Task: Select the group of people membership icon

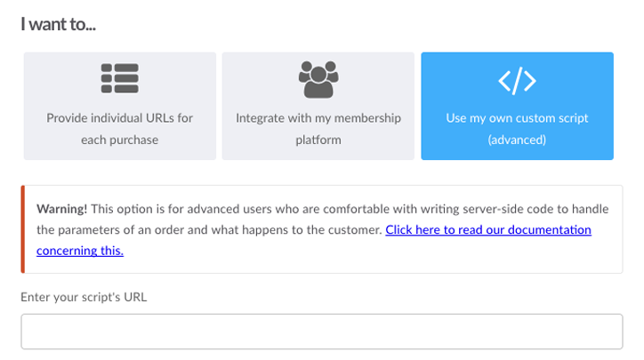Action: (x=318, y=79)
